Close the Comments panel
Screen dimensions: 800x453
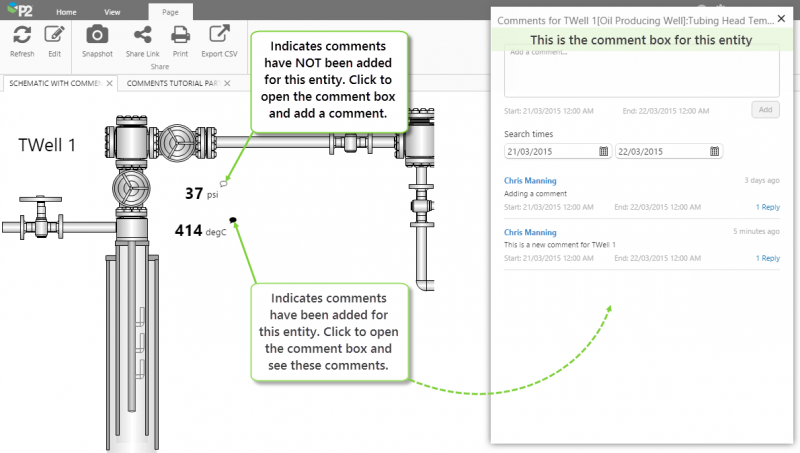tap(781, 19)
